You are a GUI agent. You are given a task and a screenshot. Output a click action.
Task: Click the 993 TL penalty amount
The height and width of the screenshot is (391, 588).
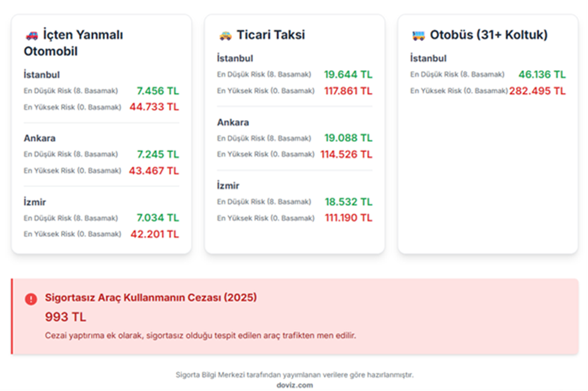tap(66, 317)
